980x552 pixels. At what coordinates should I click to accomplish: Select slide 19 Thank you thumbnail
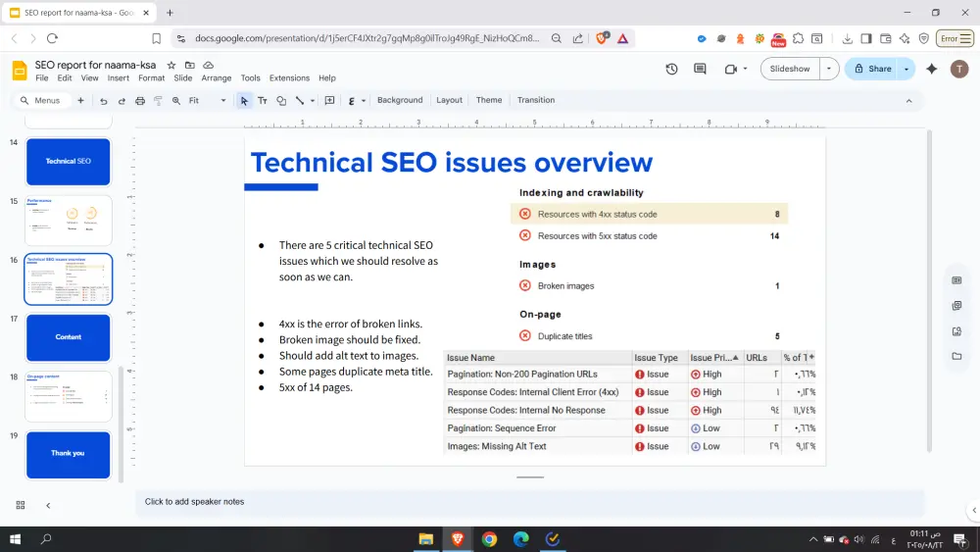[69, 455]
